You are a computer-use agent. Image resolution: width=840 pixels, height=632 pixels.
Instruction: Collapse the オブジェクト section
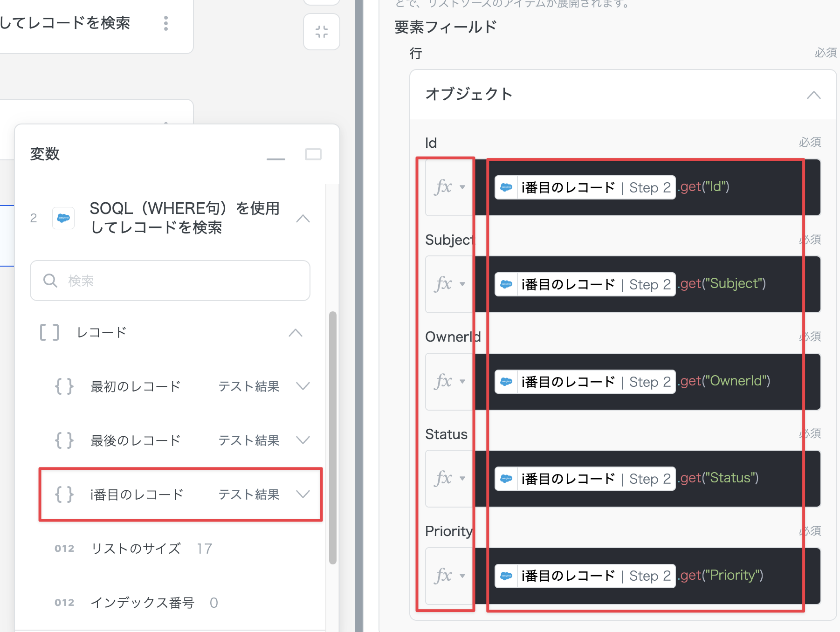[813, 95]
